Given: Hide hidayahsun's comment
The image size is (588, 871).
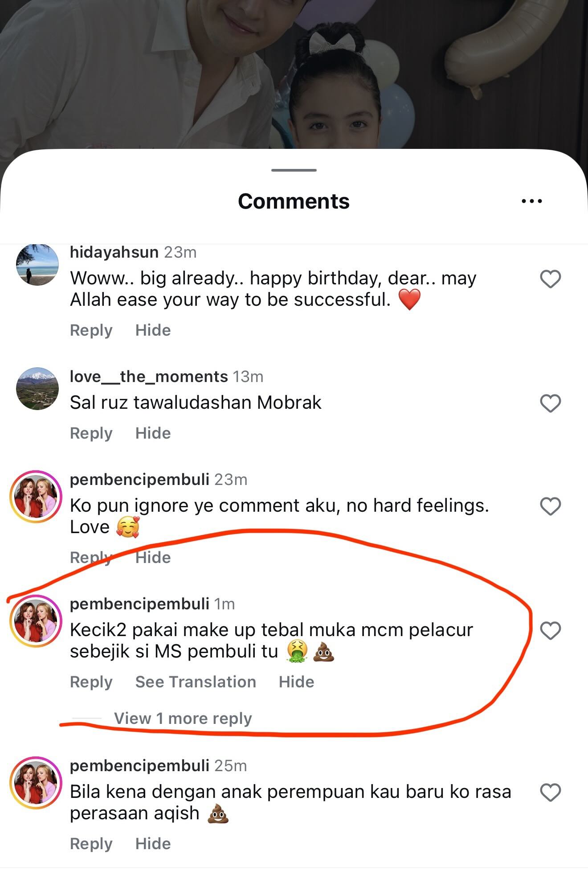Looking at the screenshot, I should (153, 330).
